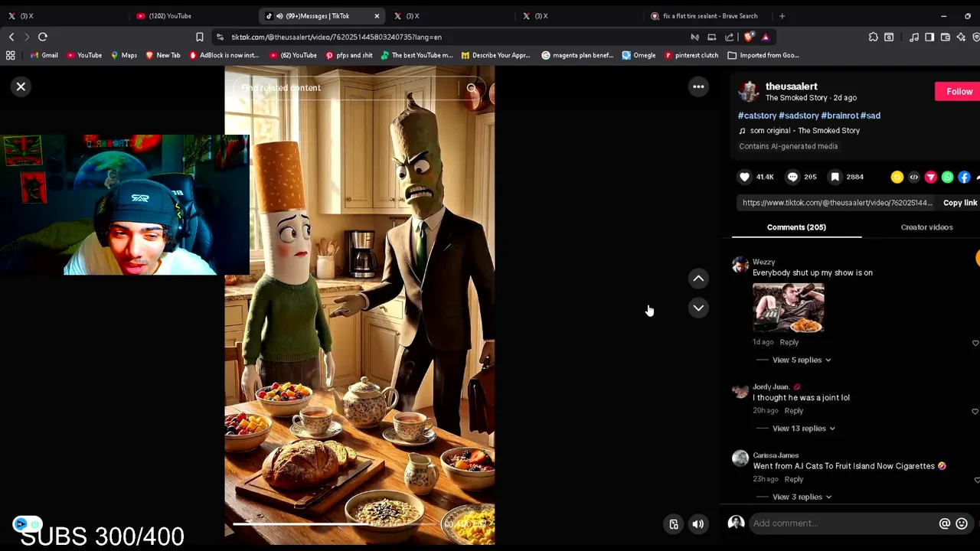Open the Omegle bookmark

639,55
